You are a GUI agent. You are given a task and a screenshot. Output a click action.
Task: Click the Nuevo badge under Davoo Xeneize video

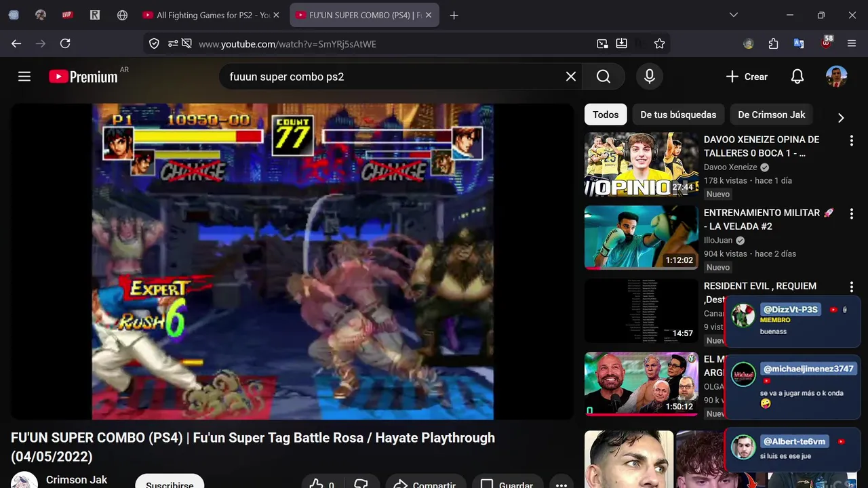(718, 194)
